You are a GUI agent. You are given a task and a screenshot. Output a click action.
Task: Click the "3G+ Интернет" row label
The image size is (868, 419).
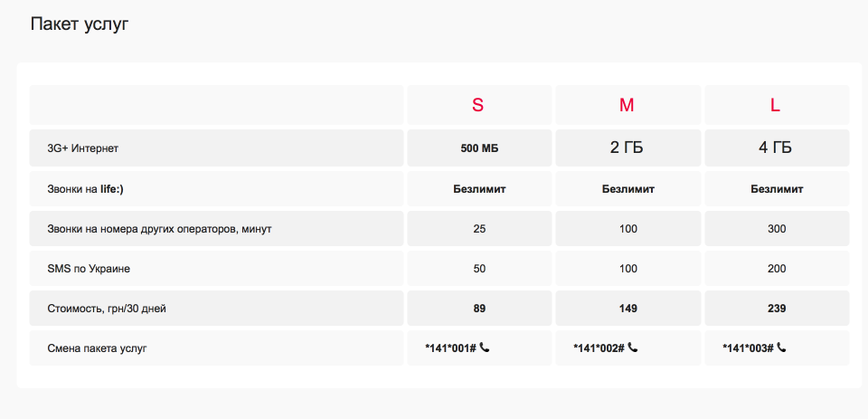point(83,148)
